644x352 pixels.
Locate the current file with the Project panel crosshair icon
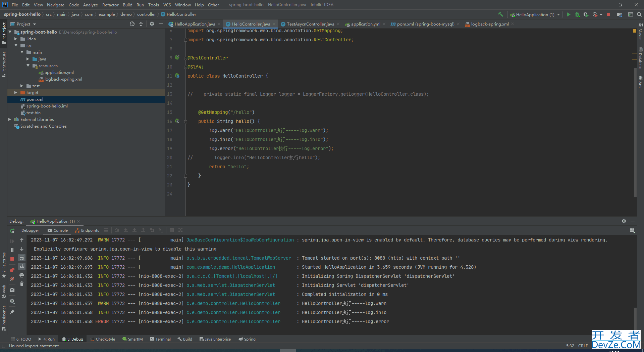(132, 24)
